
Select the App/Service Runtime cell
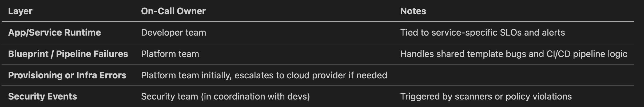[x=54, y=33]
